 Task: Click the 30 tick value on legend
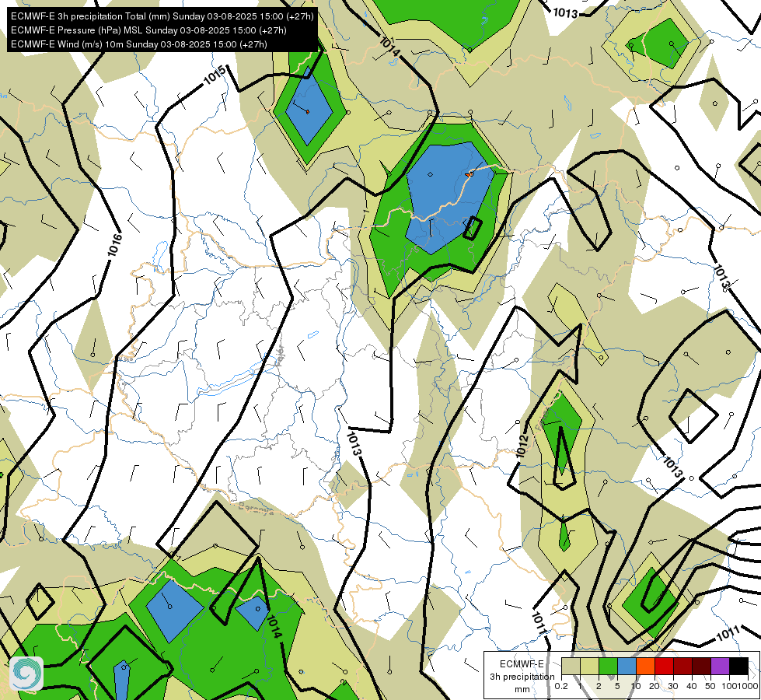tap(674, 686)
